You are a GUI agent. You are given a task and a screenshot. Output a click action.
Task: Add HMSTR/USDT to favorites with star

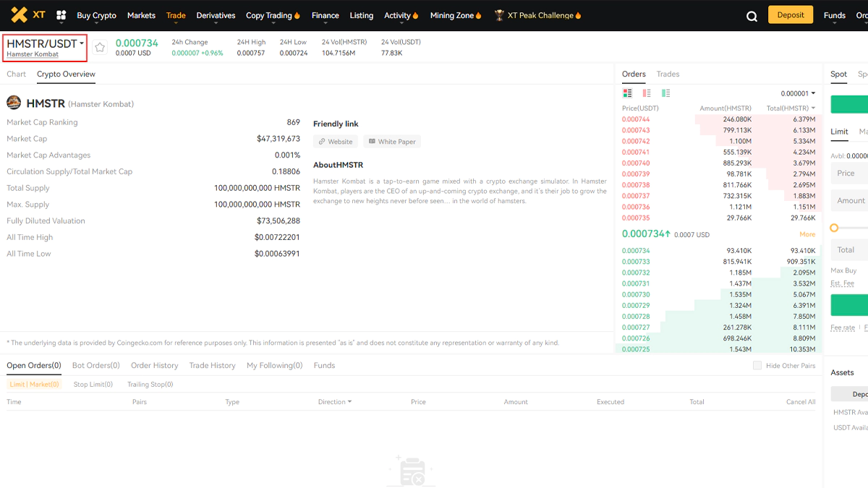(x=100, y=48)
